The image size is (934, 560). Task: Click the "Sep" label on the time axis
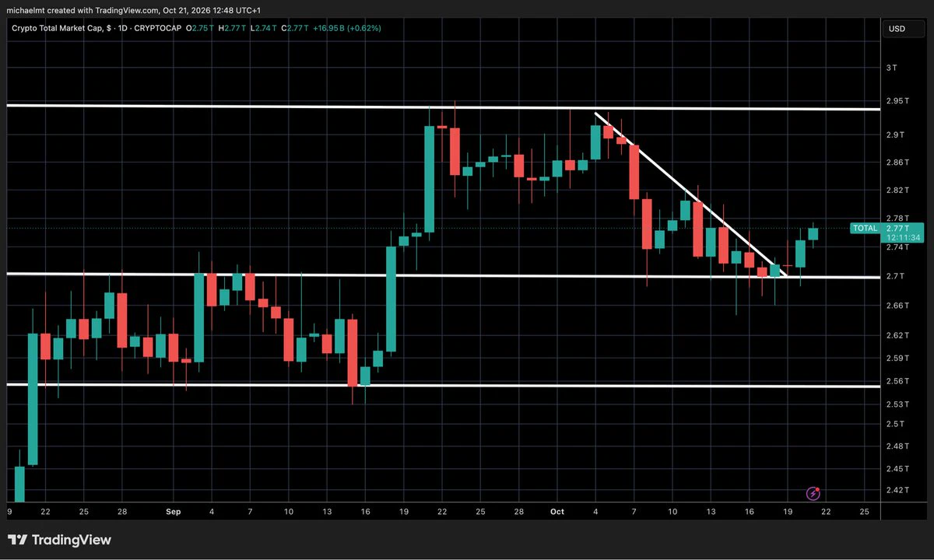click(x=174, y=511)
